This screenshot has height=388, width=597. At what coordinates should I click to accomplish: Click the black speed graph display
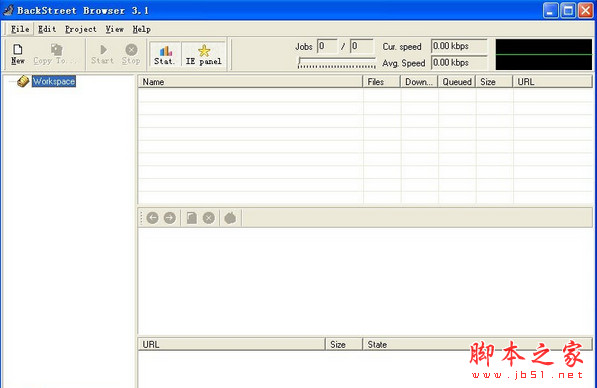pos(544,54)
